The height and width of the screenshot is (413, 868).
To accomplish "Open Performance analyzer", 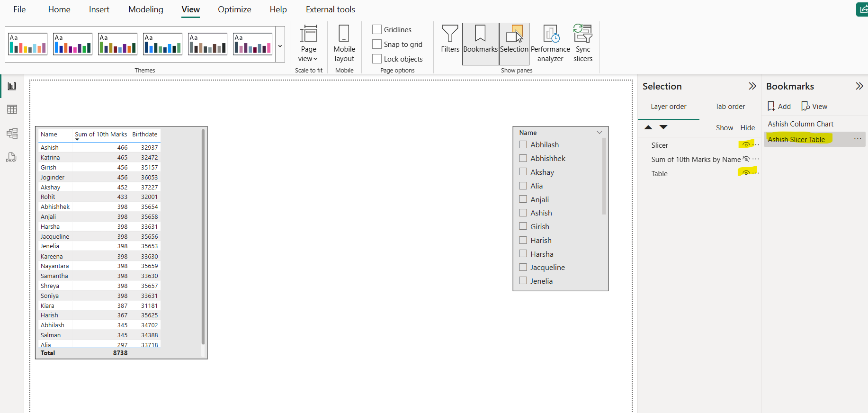I will (x=550, y=44).
